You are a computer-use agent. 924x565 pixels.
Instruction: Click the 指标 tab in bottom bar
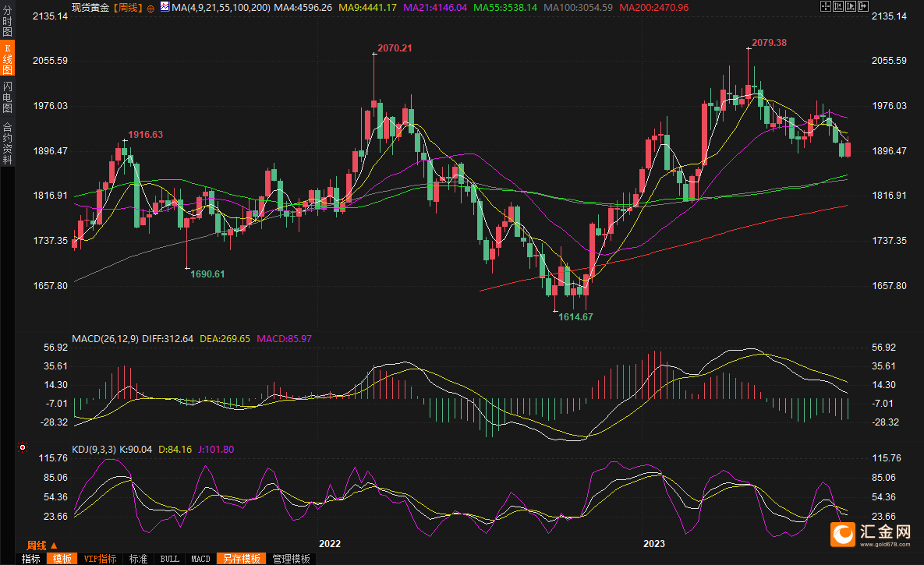(31, 559)
